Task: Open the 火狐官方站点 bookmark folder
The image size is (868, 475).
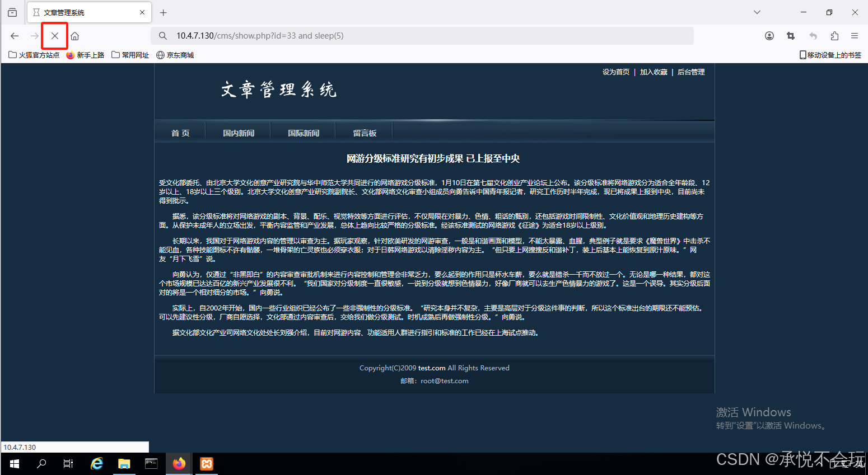Action: [x=34, y=55]
